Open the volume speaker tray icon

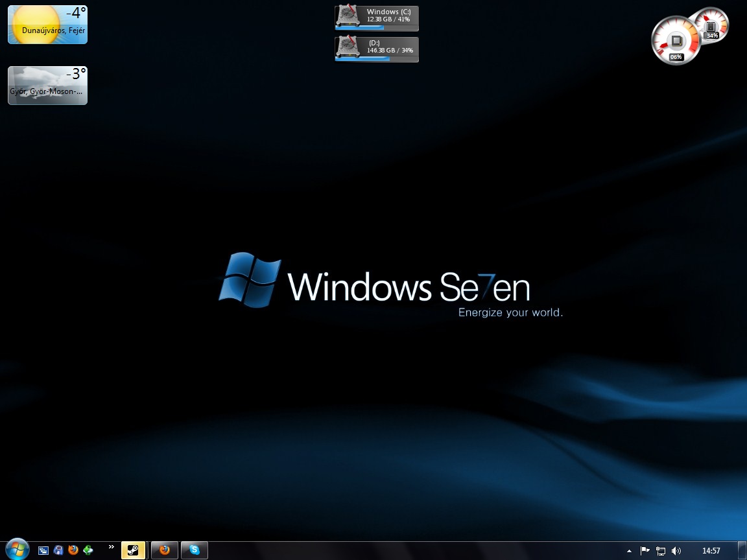click(x=676, y=551)
